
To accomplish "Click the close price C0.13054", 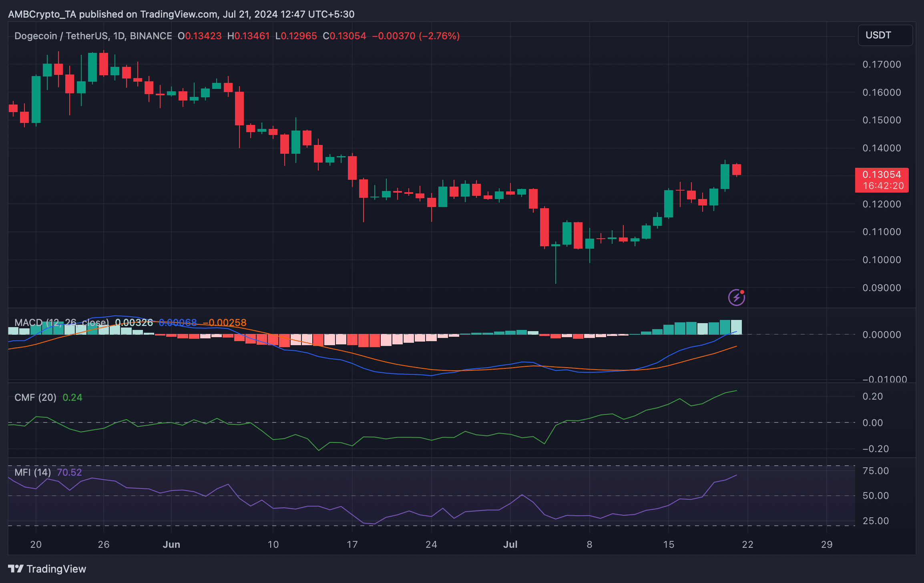I will click(344, 36).
